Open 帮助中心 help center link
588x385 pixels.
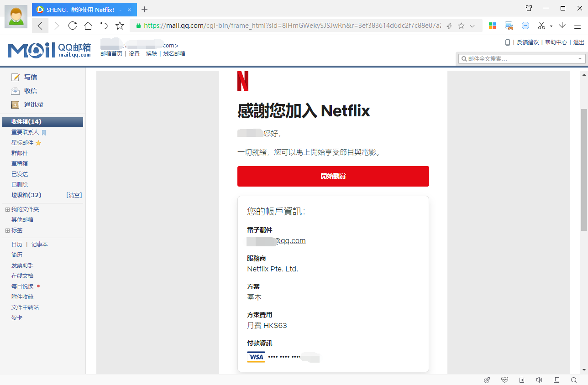556,42
